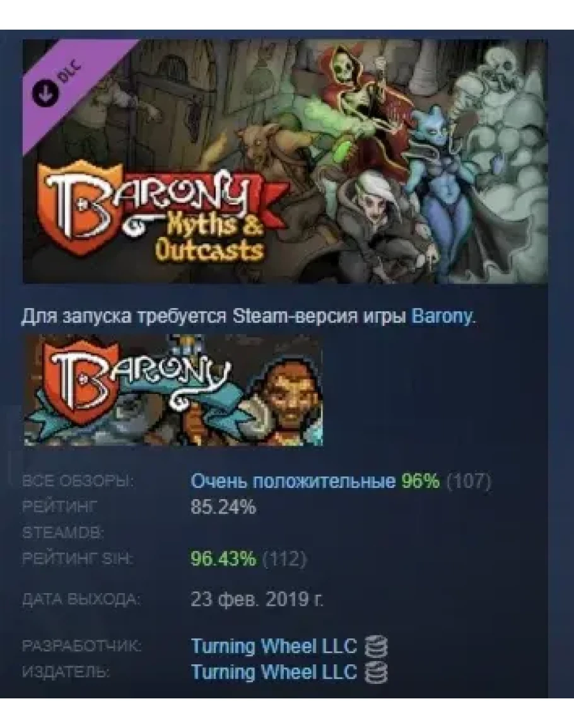Click database icon next to developer name
Screen dimensions: 574x728
(375, 647)
